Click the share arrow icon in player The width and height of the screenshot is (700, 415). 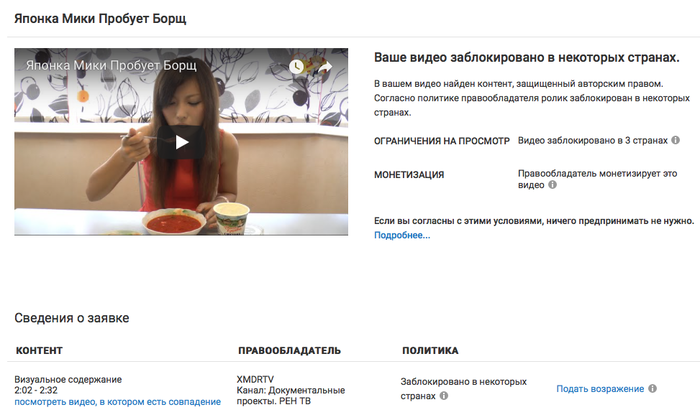click(325, 67)
